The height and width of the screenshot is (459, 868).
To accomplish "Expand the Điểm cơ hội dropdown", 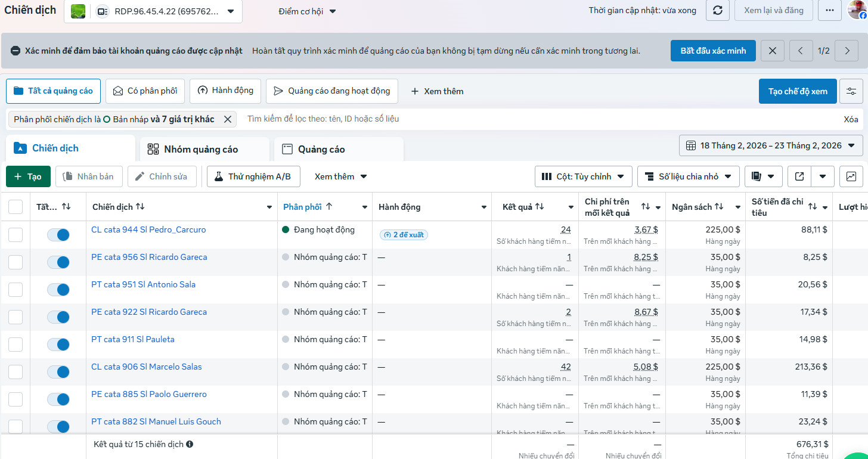I will 308,11.
